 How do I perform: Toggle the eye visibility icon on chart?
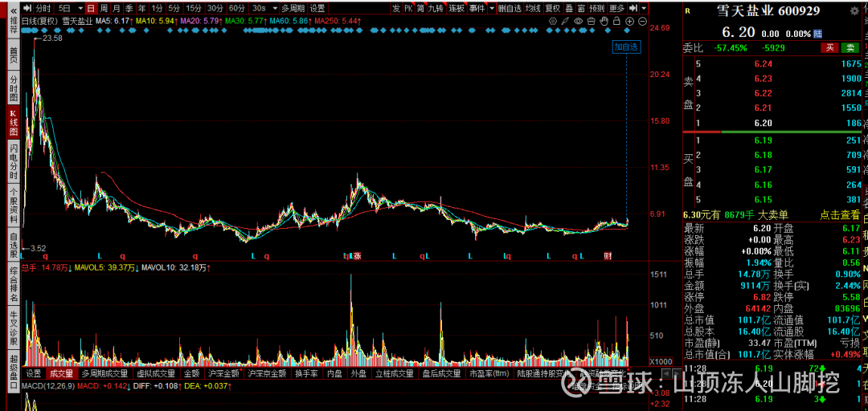[578, 21]
